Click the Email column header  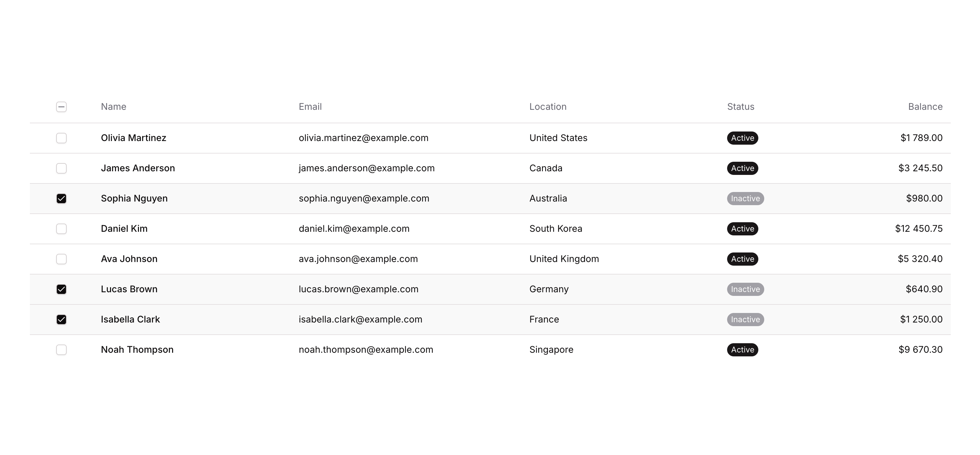click(x=310, y=107)
